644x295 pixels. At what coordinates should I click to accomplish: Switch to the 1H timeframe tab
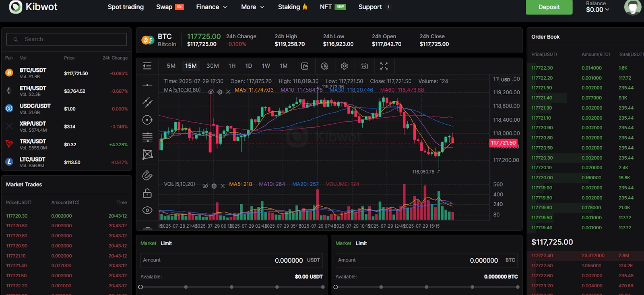(x=232, y=66)
